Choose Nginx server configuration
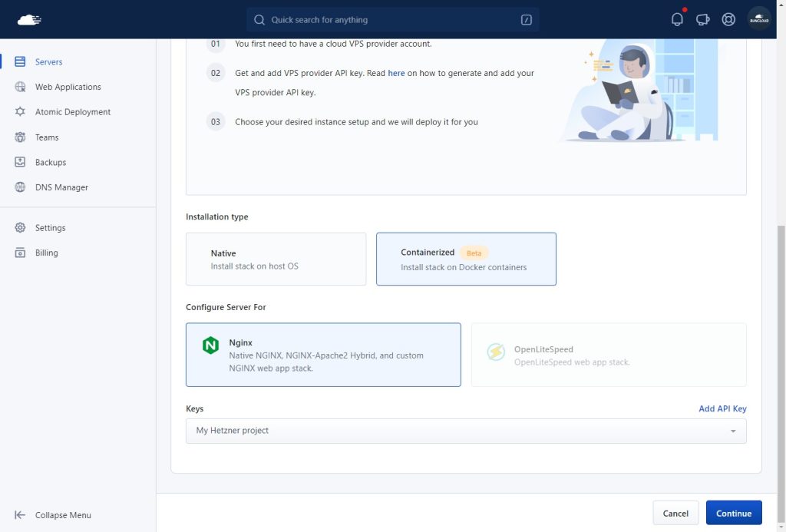Image resolution: width=786 pixels, height=532 pixels. coord(323,355)
